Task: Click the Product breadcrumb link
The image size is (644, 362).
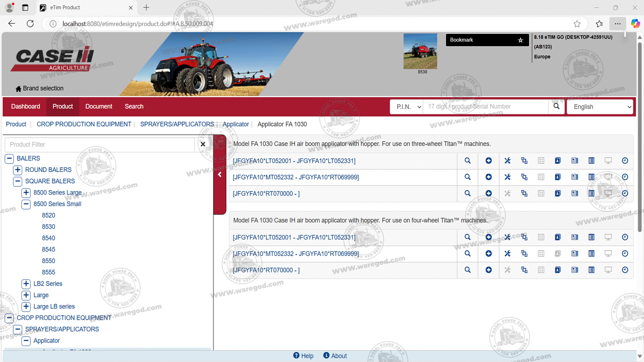Action: [16, 124]
